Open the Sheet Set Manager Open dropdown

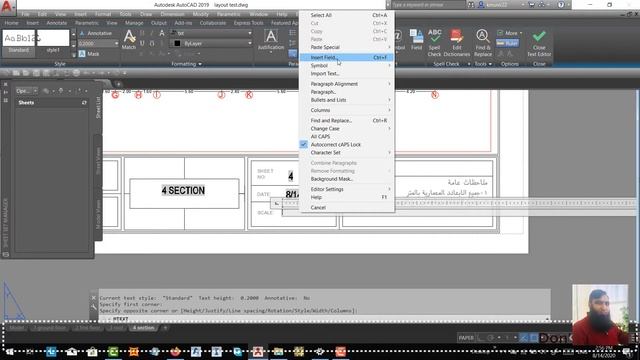[x=27, y=91]
